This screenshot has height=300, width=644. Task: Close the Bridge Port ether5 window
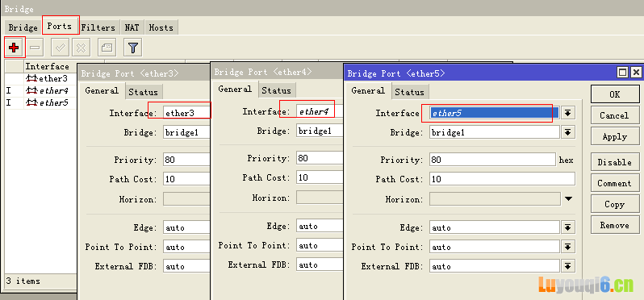(x=635, y=73)
